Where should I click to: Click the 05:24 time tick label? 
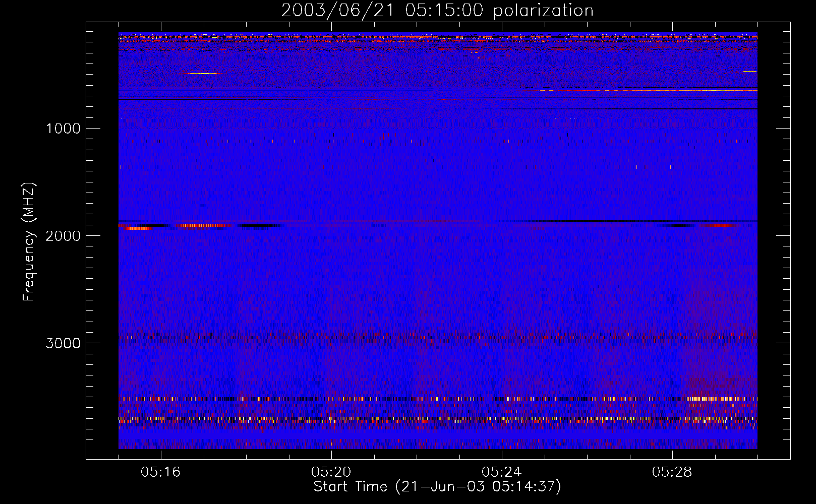[x=502, y=472]
